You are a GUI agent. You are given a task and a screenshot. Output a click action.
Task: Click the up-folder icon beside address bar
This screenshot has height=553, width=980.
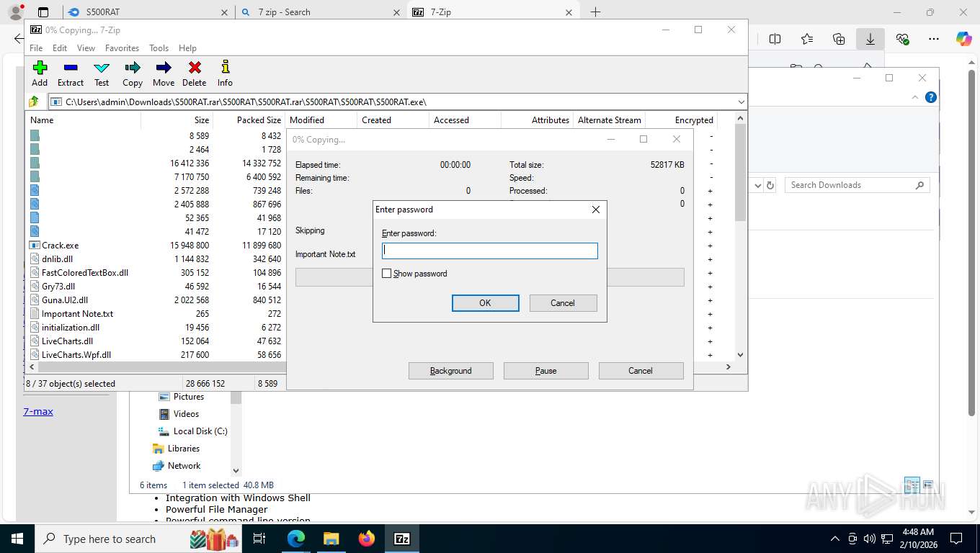click(34, 102)
